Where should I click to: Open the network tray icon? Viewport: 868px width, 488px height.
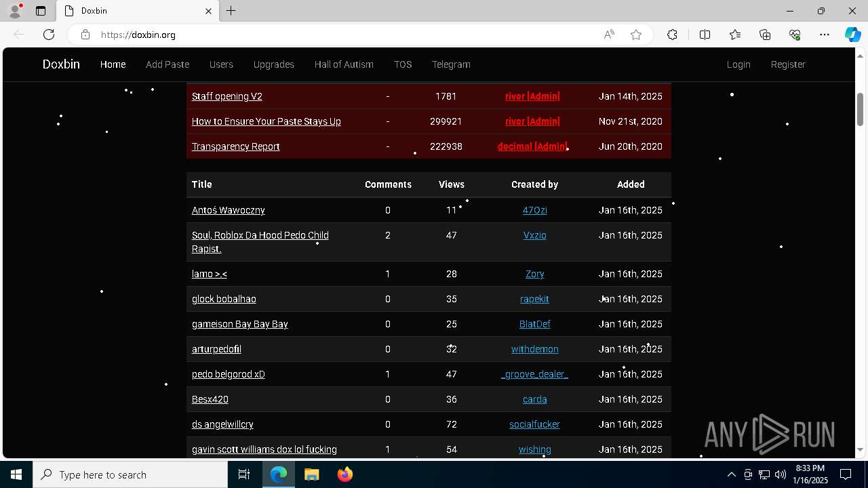(x=764, y=474)
